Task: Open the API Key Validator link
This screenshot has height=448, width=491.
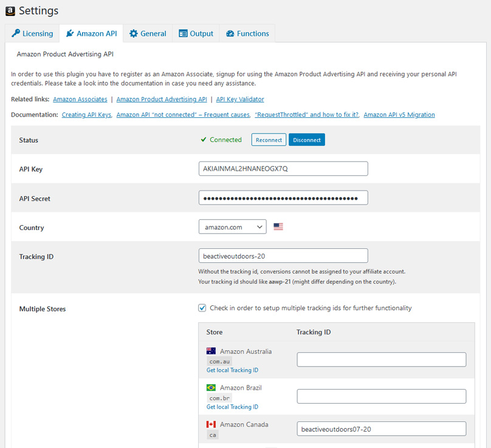Action: [240, 99]
